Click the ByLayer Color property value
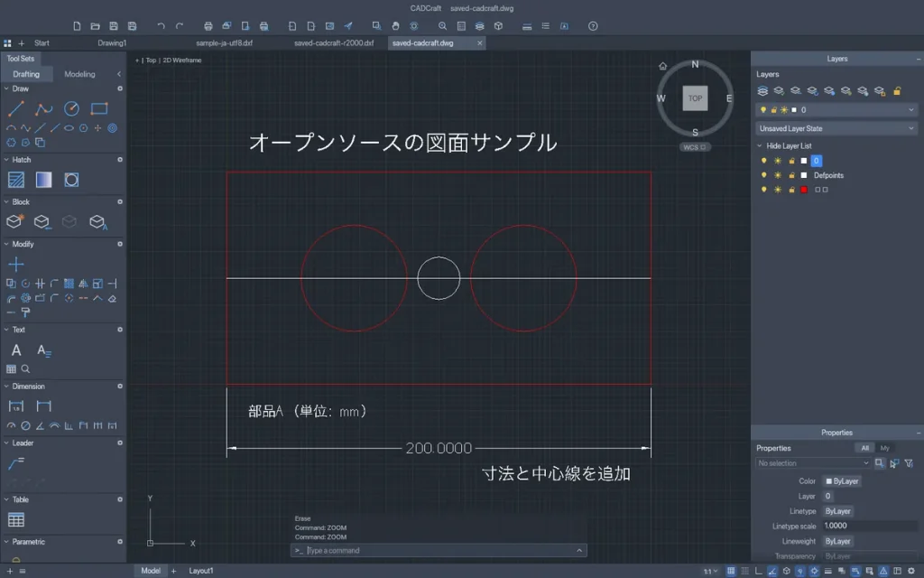 tap(842, 481)
